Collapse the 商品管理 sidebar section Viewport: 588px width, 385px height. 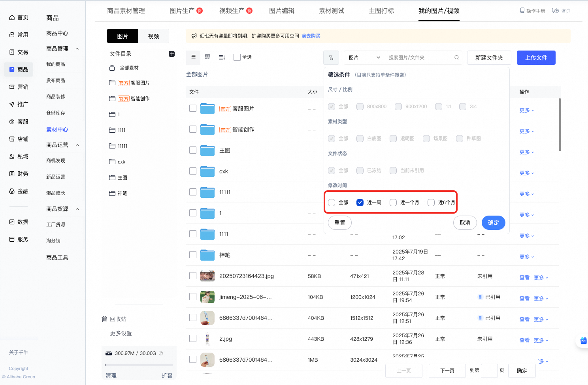(77, 49)
